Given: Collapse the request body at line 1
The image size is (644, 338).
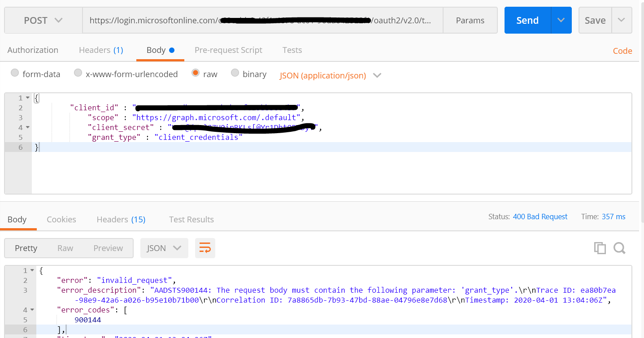Looking at the screenshot, I should (28, 98).
